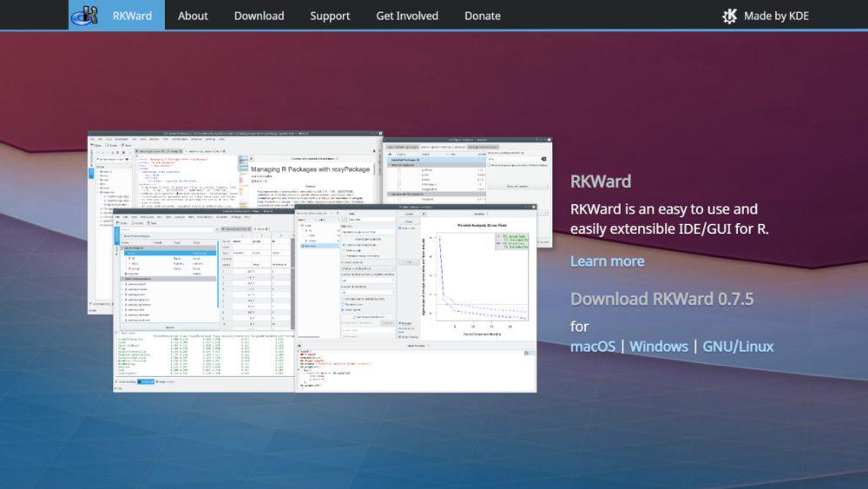
Task: Select the macOS download link
Action: [x=593, y=346]
